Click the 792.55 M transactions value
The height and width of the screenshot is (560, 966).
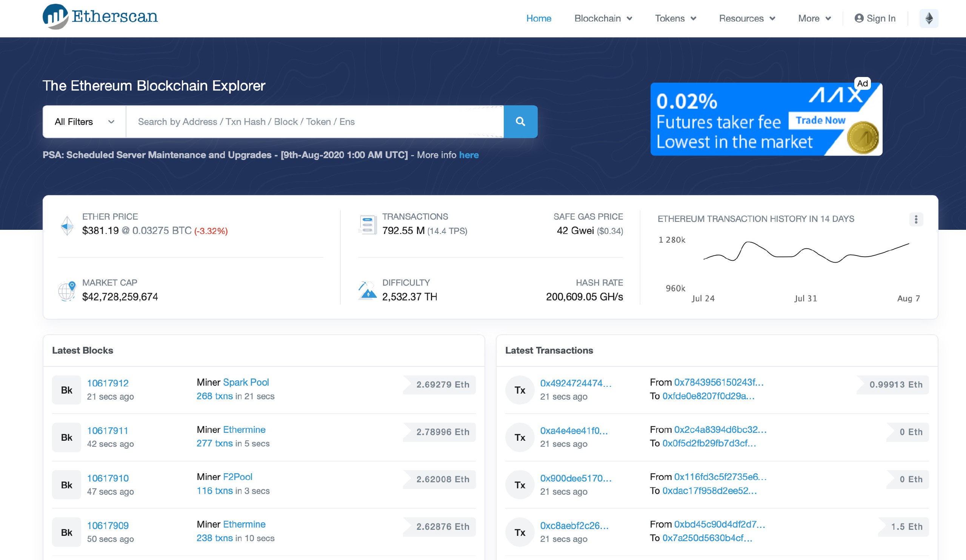point(403,230)
